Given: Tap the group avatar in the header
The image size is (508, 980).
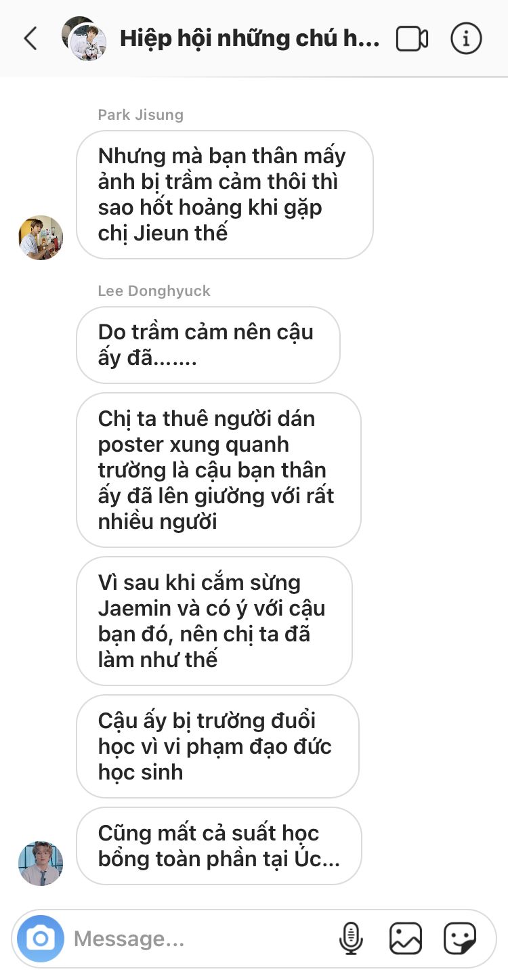Looking at the screenshot, I should (x=84, y=39).
